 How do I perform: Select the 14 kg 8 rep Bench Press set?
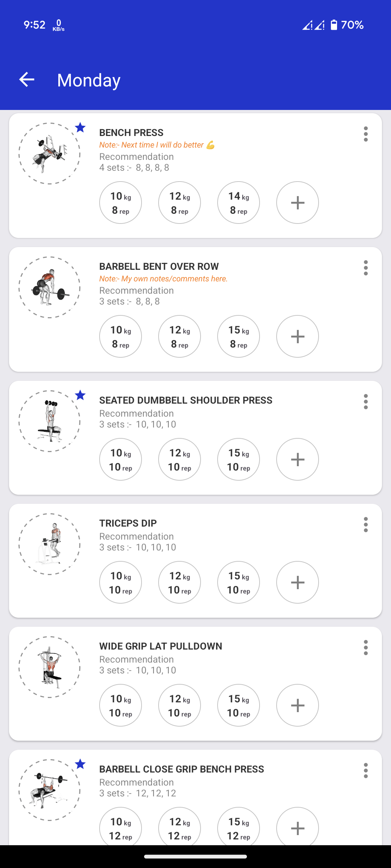pyautogui.click(x=238, y=203)
